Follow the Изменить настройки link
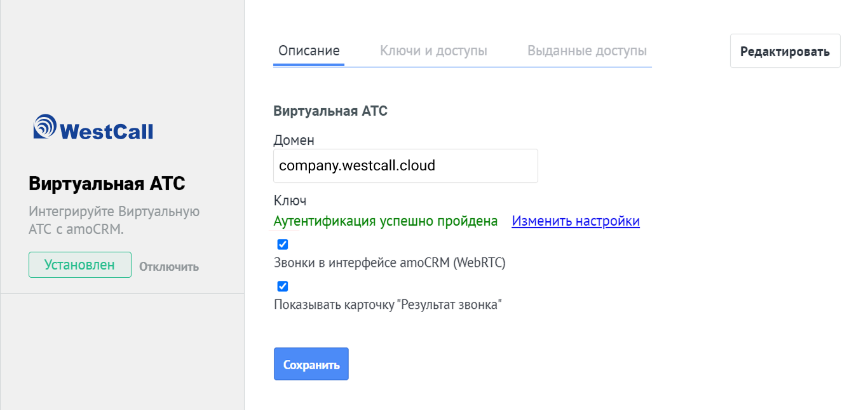 pos(576,221)
